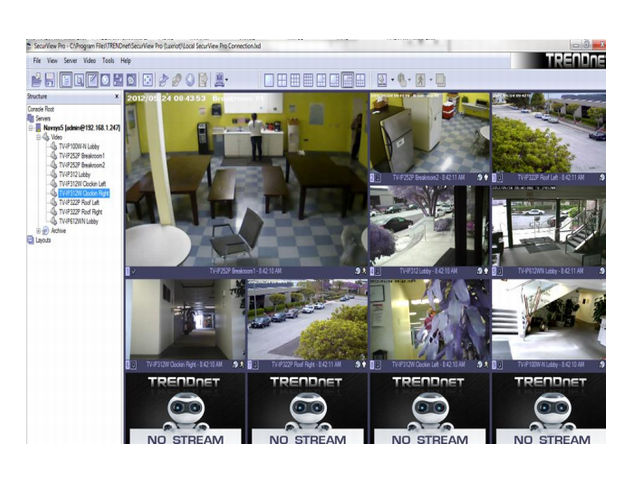Screen dimensions: 640x480
Task: Click the camera icon beside TV-IP312 Lobby in tree
Action: pyautogui.click(x=53, y=174)
